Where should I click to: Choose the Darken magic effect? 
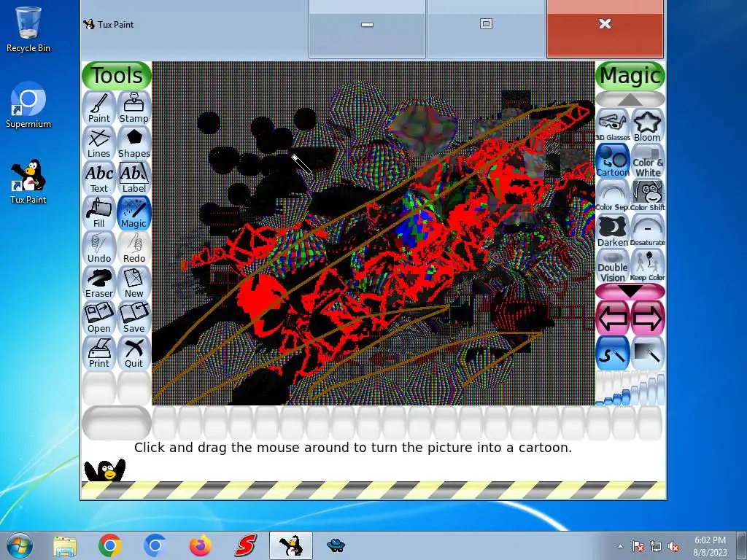tap(613, 231)
